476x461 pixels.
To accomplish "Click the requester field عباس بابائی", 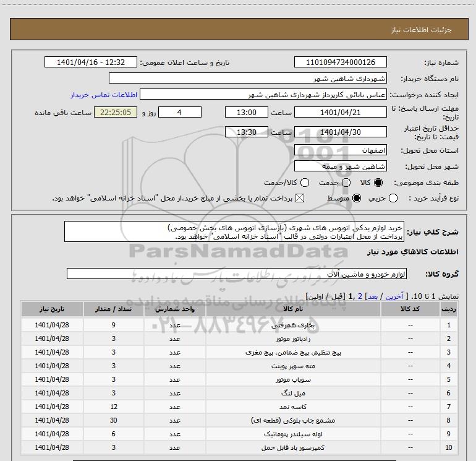I will tap(263, 95).
